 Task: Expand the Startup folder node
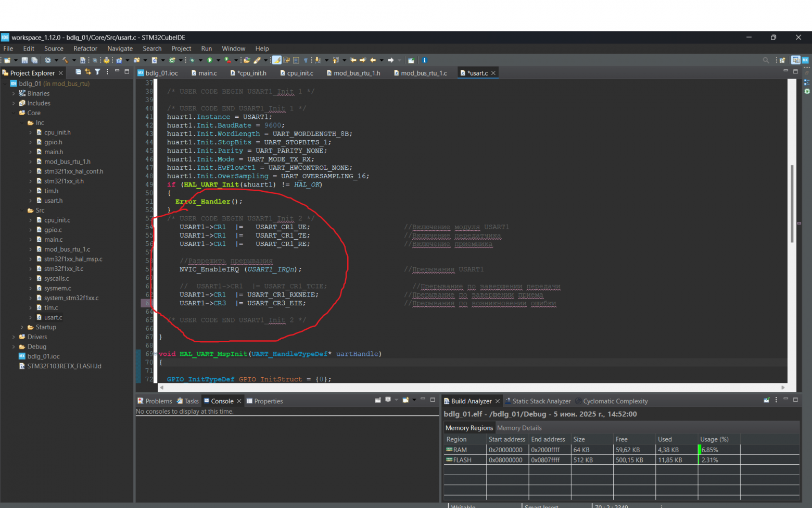pos(22,327)
